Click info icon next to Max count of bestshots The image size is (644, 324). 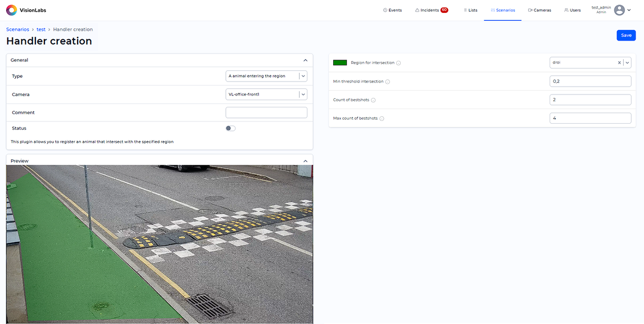coord(382,119)
